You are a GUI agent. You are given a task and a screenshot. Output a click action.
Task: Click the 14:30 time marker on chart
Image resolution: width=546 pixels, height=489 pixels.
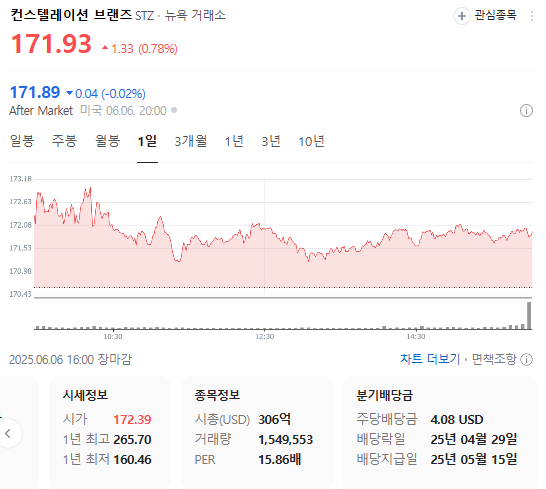pyautogui.click(x=416, y=337)
